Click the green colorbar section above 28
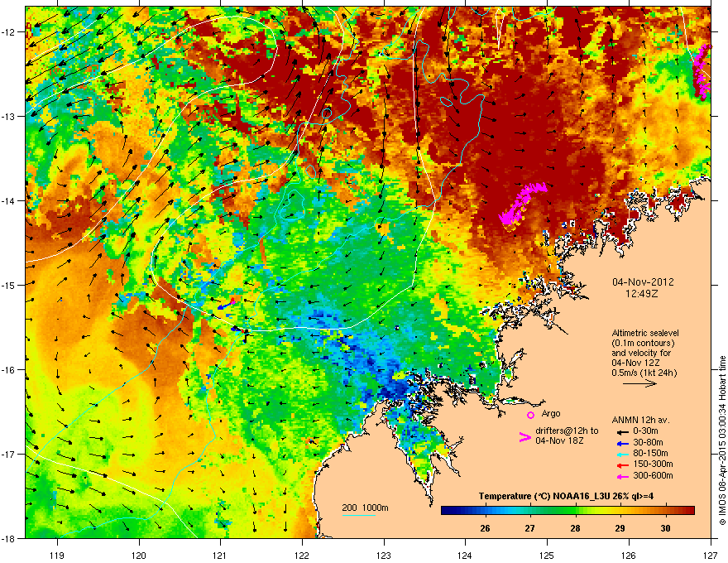This screenshot has height=563, width=728. click(x=576, y=511)
